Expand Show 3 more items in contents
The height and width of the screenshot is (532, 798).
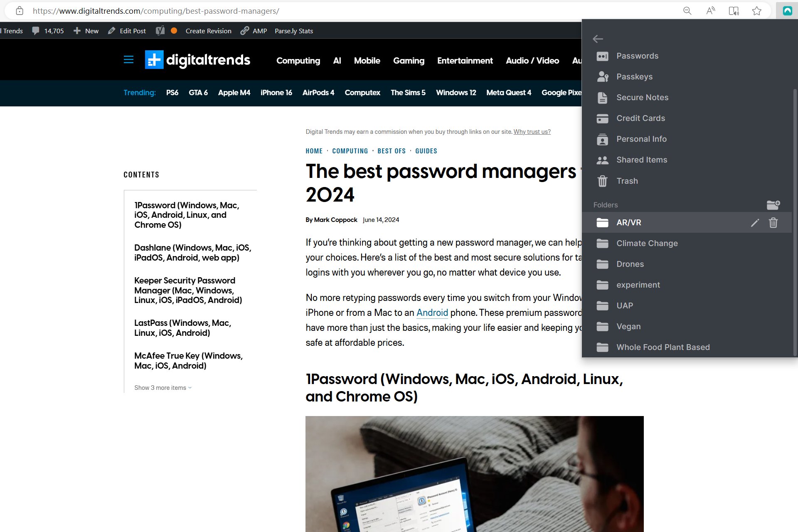click(x=163, y=387)
